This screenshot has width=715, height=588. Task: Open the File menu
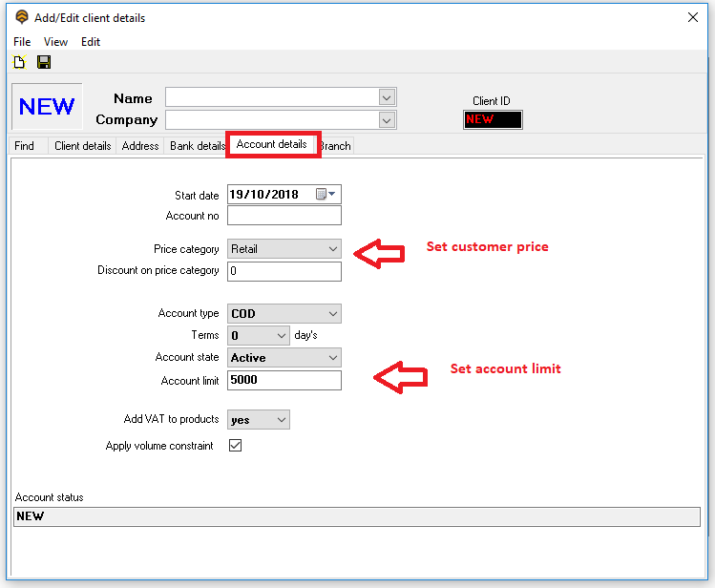click(22, 42)
